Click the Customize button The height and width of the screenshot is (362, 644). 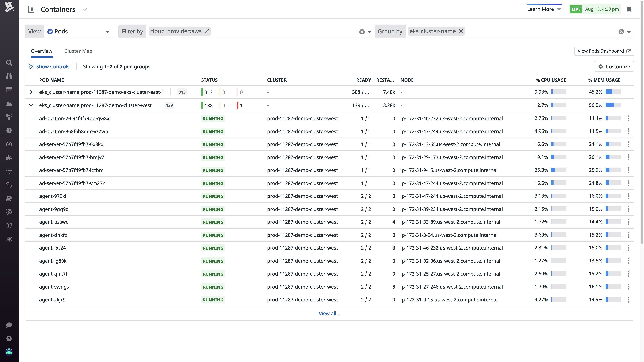[614, 66]
